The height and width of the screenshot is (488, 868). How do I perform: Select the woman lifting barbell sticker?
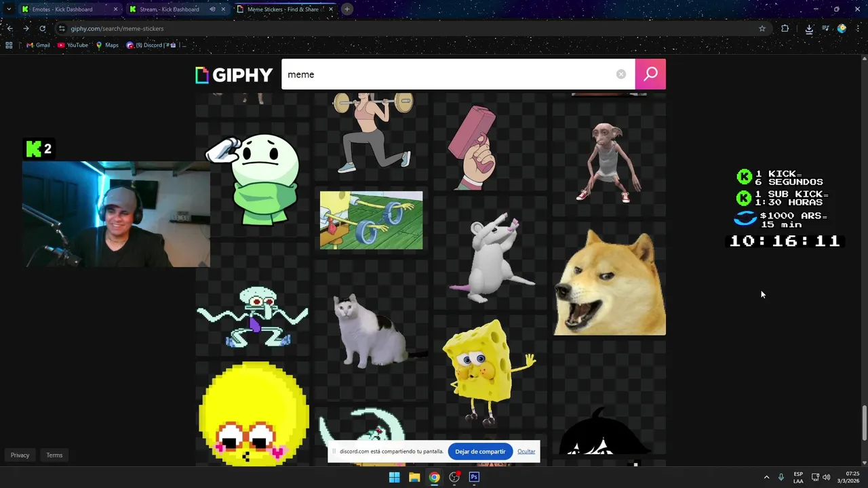[372, 132]
